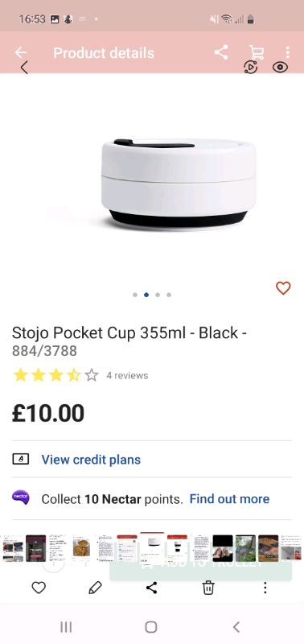This screenshot has width=304, height=644.
Task: Tap the black chevron back arrow
Action: click(x=24, y=68)
